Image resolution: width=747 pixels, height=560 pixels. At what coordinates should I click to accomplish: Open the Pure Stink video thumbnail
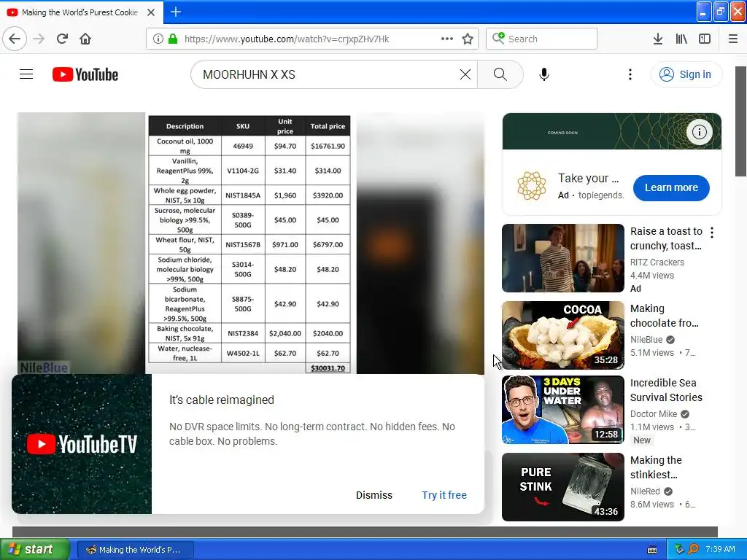pyautogui.click(x=562, y=486)
